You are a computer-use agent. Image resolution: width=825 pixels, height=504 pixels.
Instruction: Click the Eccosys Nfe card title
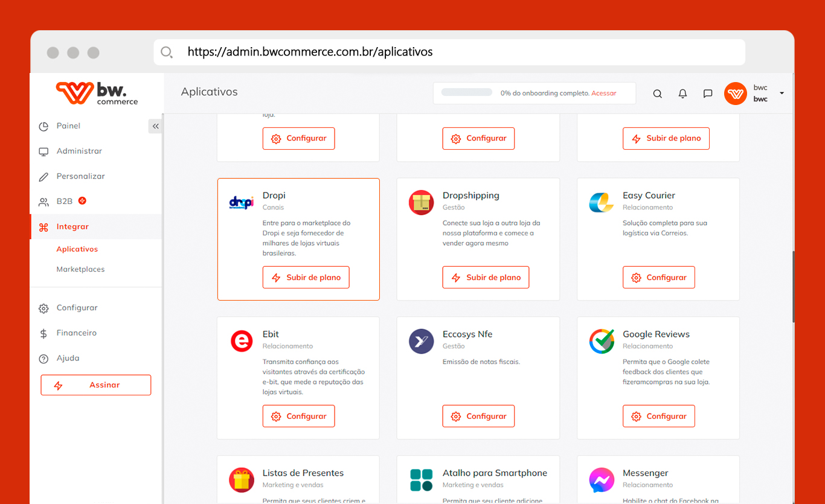point(467,334)
